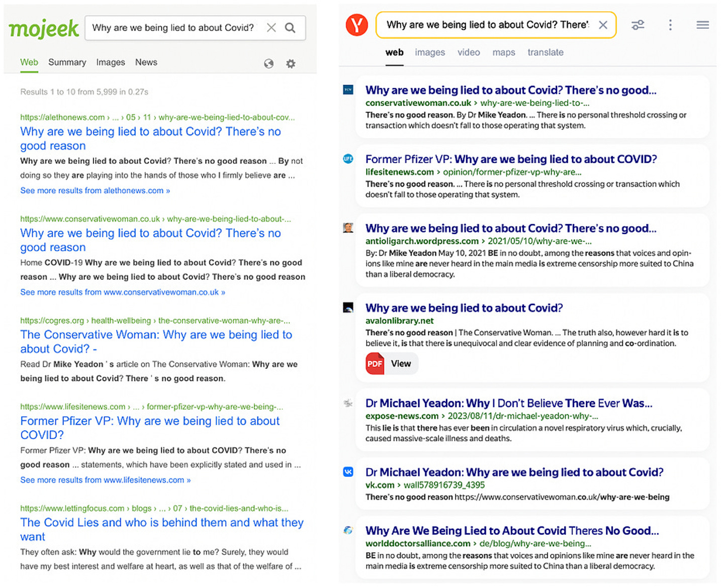
Task: Open Yandex "Why are we being lied to about Covid?" avalonlibrary result
Action: click(464, 308)
